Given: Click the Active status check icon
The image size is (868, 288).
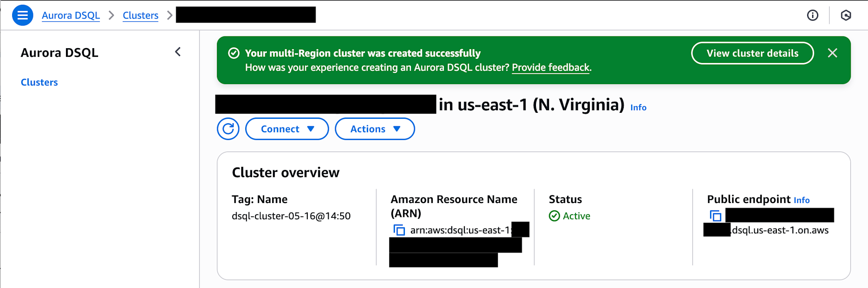Looking at the screenshot, I should click(x=554, y=216).
